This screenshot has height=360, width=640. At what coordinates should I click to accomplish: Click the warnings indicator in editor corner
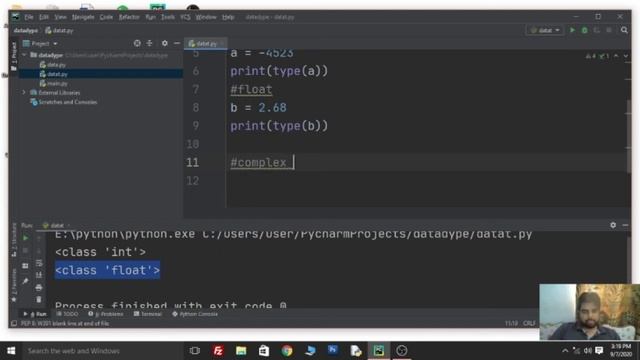[597, 56]
